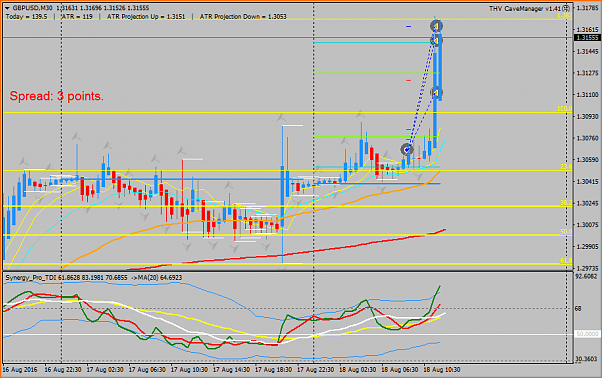Image resolution: width=602 pixels, height=378 pixels.
Task: Click the '17 Aug 06:30' time axis label
Action: tap(147, 370)
